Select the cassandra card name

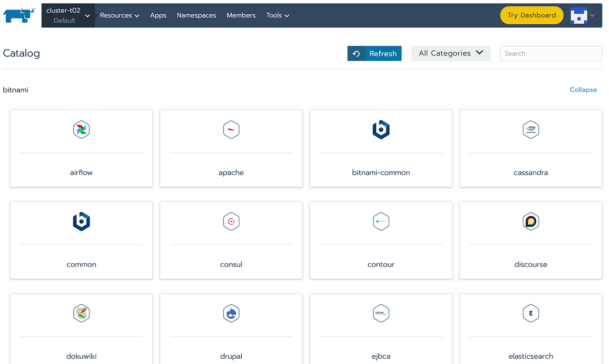531,173
